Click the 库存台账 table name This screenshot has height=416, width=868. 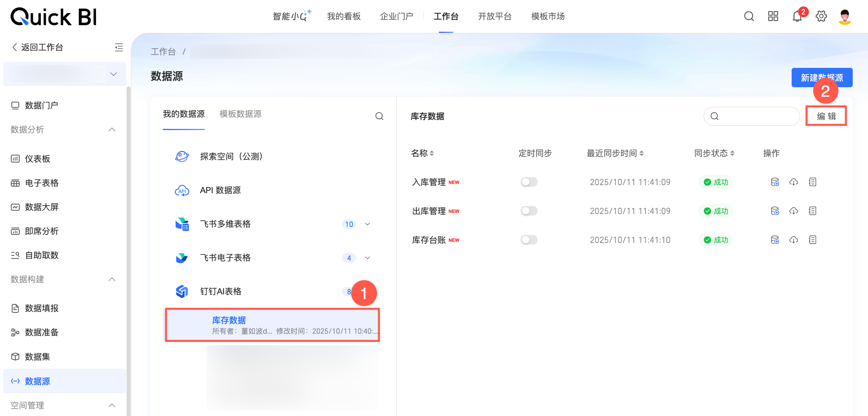(429, 240)
